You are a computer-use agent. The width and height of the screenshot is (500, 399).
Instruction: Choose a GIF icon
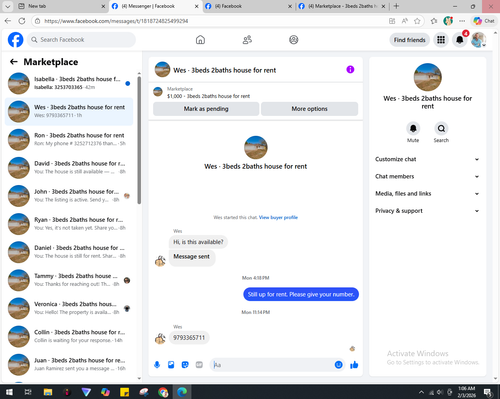click(199, 365)
